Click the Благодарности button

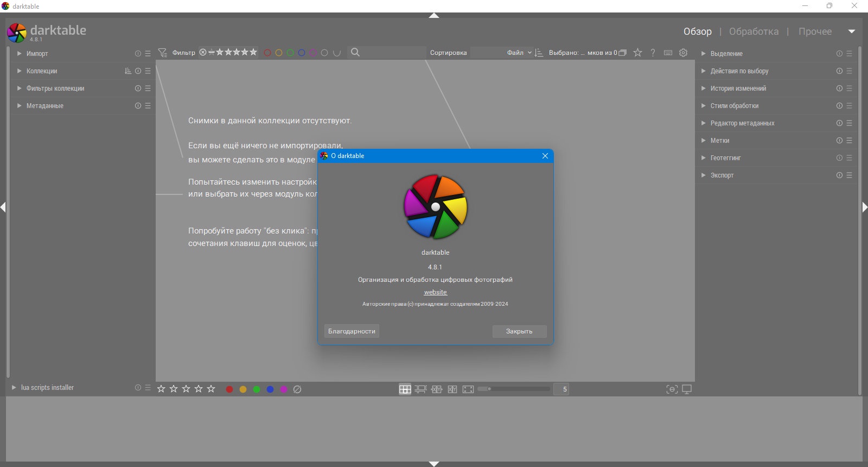pyautogui.click(x=352, y=331)
